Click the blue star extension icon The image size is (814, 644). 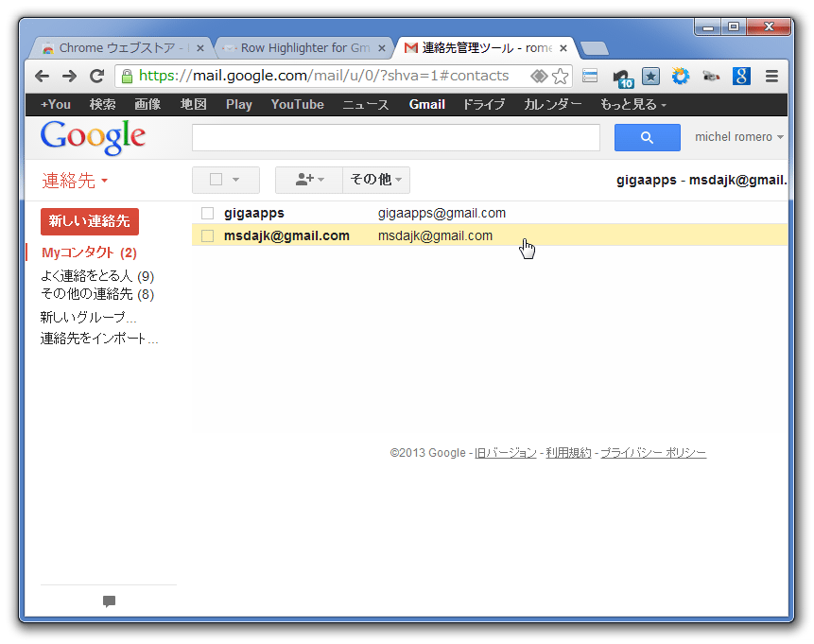click(650, 77)
